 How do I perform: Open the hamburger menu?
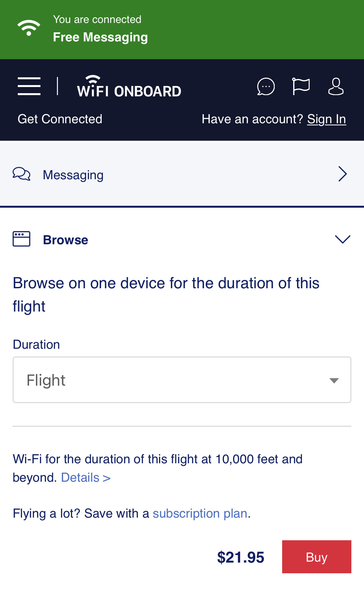click(29, 86)
